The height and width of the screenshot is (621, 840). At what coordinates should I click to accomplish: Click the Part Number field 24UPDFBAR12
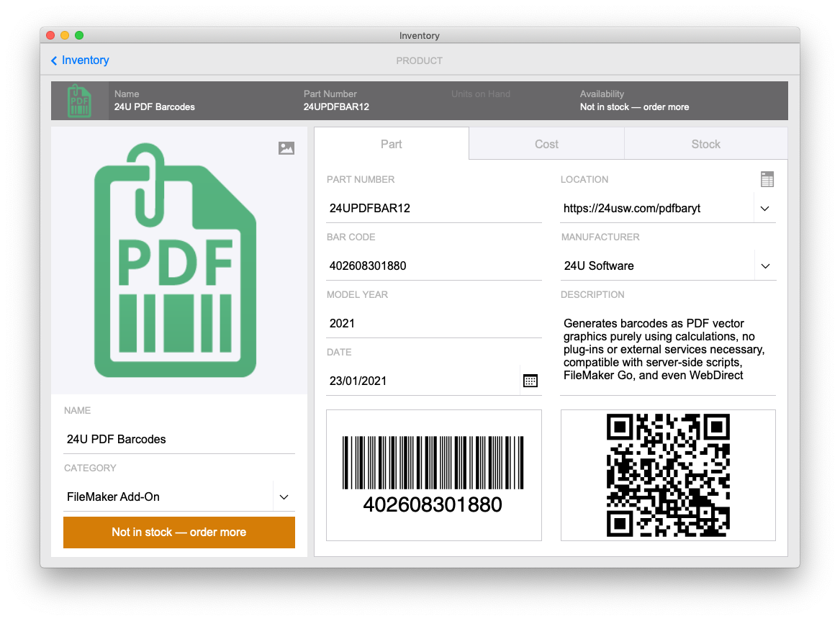point(434,209)
